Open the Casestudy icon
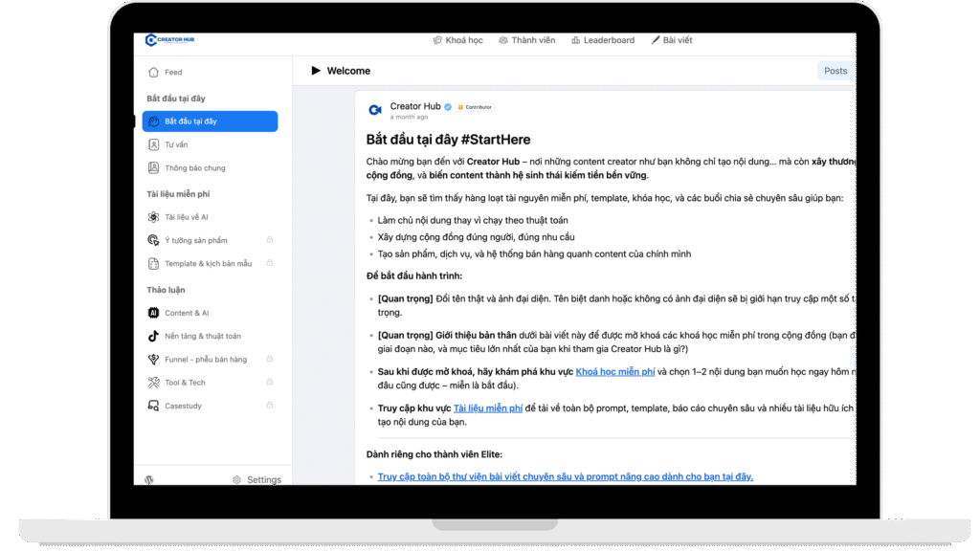This screenshot has height=551, width=980. (x=154, y=406)
